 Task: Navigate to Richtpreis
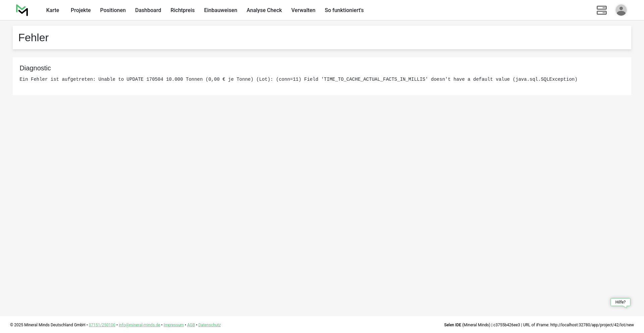click(182, 10)
